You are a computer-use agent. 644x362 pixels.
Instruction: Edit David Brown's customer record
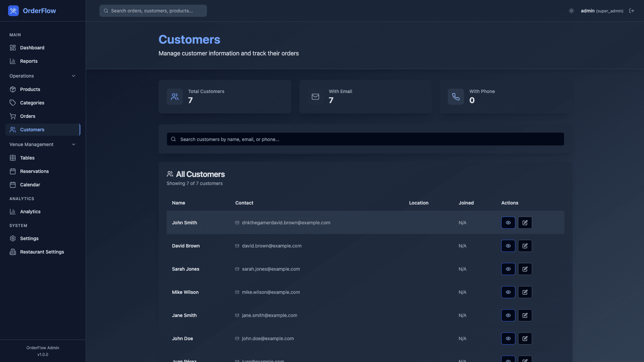coord(525,245)
